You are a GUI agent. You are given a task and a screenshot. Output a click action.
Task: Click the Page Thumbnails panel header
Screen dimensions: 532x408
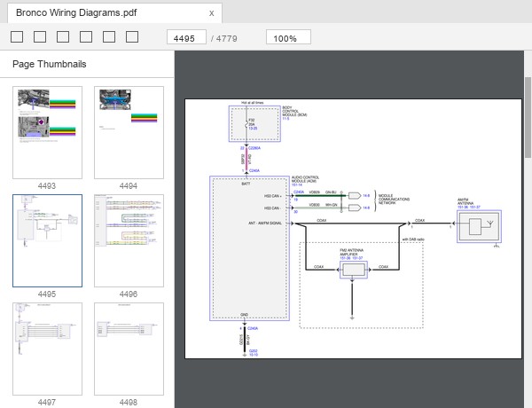tap(50, 64)
